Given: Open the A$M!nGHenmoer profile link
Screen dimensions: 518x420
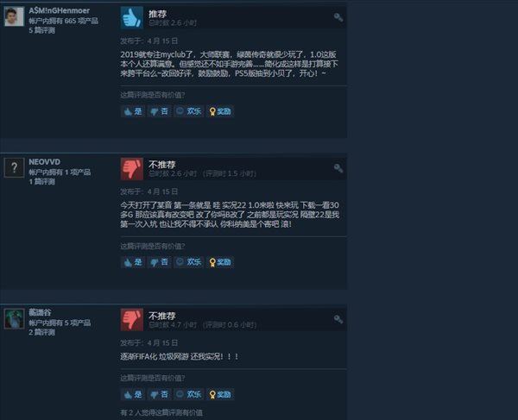Looking at the screenshot, I should (x=59, y=10).
